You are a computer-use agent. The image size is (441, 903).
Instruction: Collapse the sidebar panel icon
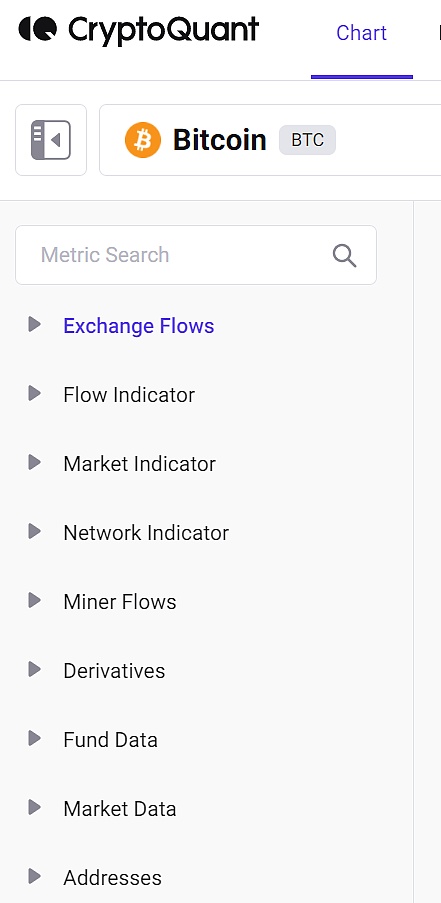click(51, 140)
